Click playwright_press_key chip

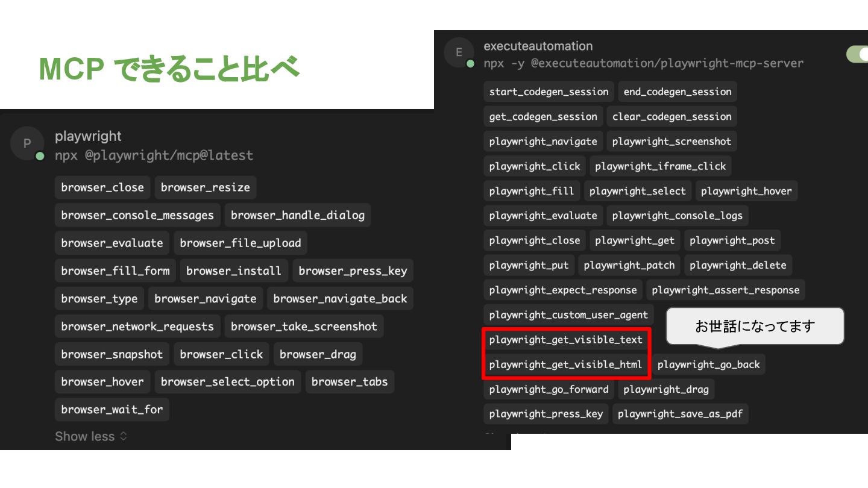tap(546, 413)
